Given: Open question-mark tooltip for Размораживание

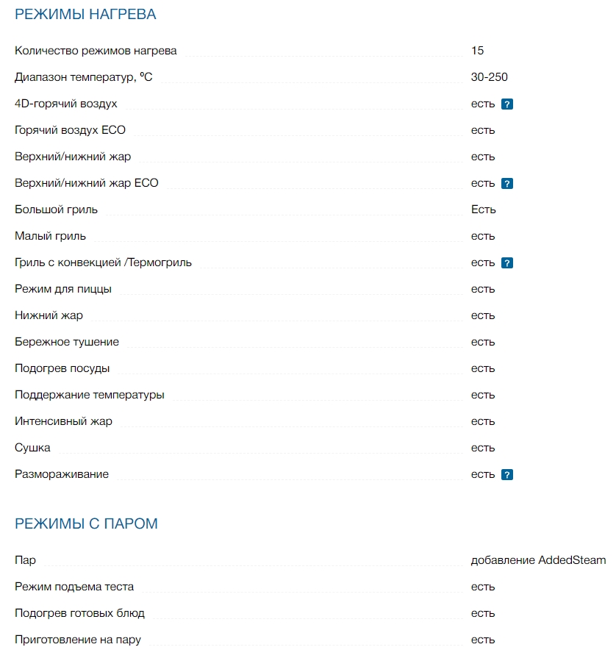Looking at the screenshot, I should (x=506, y=475).
